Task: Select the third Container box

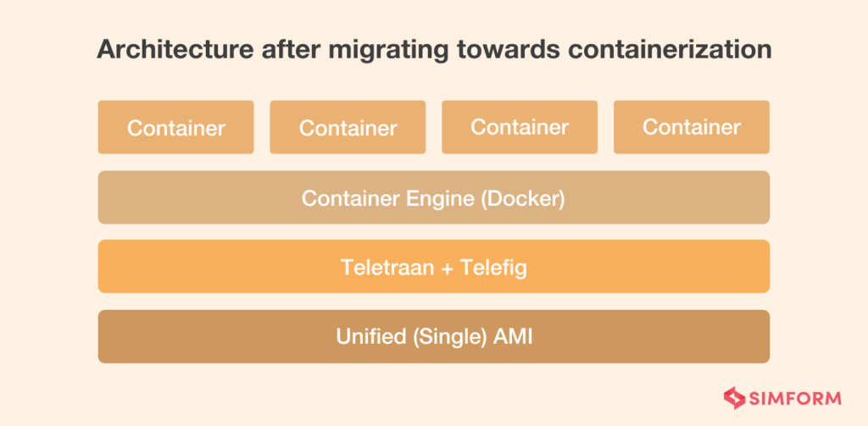Action: [x=520, y=127]
